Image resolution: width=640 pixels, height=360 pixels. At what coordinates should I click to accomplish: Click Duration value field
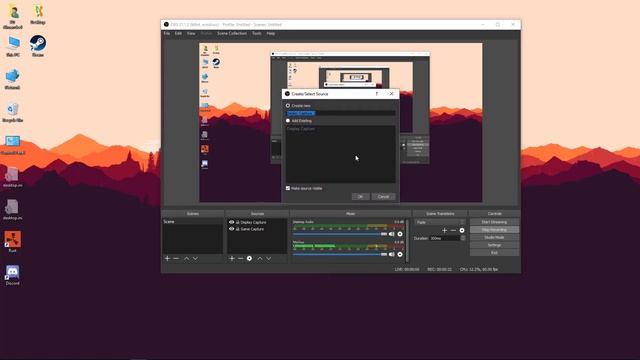point(444,238)
